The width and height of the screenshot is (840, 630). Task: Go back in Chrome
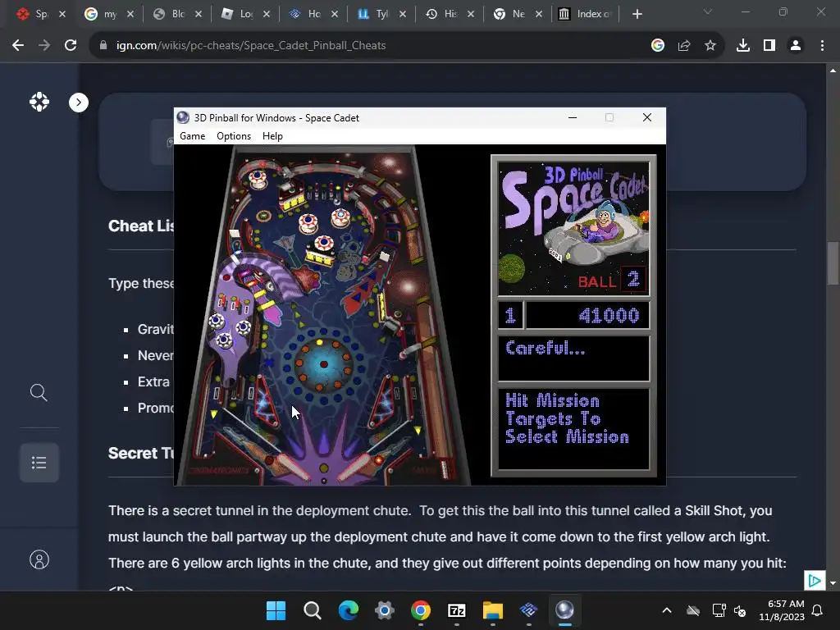point(18,46)
